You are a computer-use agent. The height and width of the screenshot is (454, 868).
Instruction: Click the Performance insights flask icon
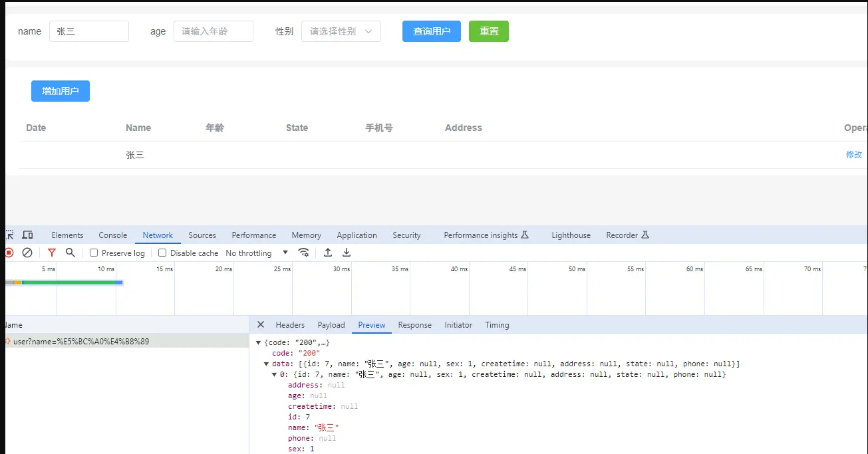coord(525,235)
